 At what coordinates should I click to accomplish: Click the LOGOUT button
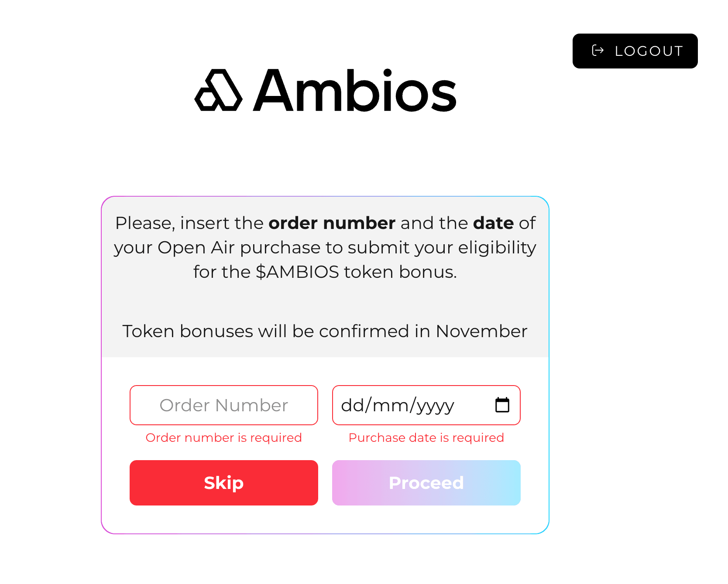tap(635, 51)
